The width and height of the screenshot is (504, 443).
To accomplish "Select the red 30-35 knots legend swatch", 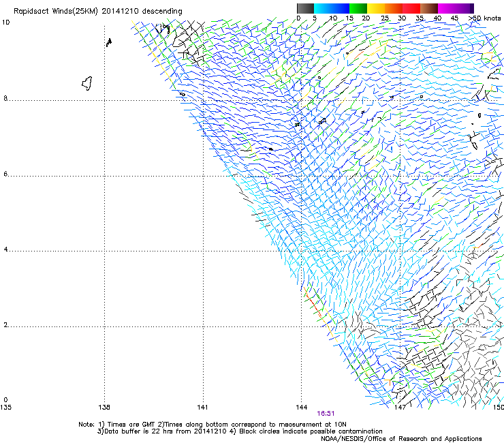I will pyautogui.click(x=411, y=8).
